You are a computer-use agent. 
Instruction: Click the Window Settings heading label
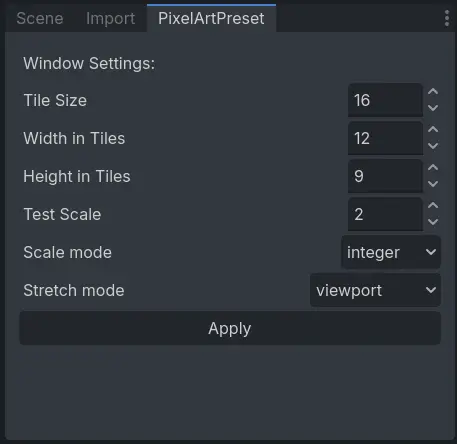tap(89, 63)
